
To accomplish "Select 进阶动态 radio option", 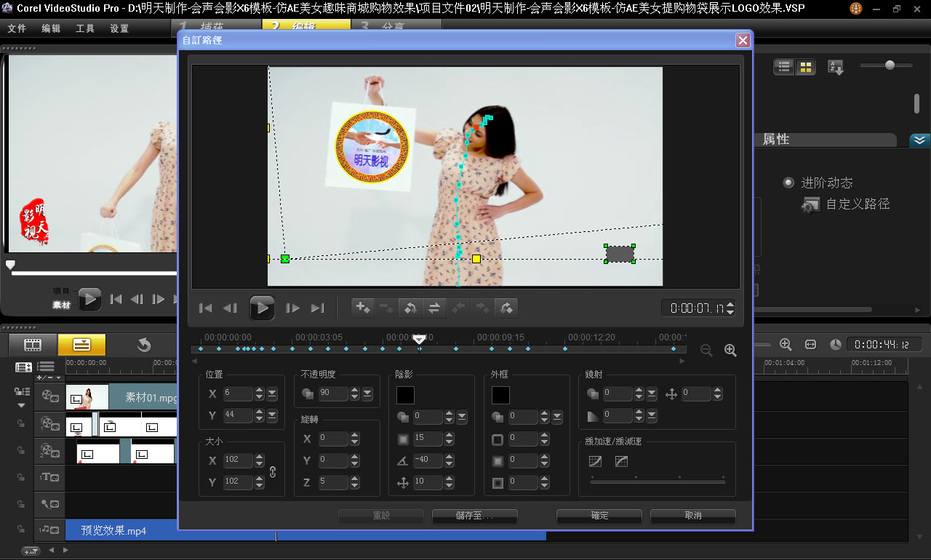I will 788,183.
